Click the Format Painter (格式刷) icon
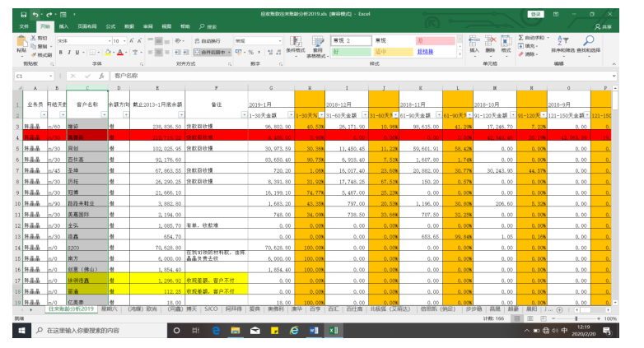The height and width of the screenshot is (348, 644). tap(34, 55)
